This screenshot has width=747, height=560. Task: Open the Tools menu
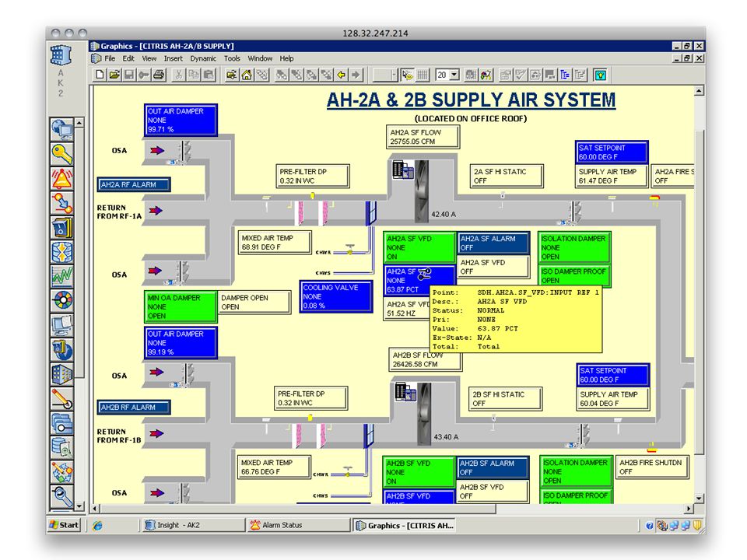(232, 58)
